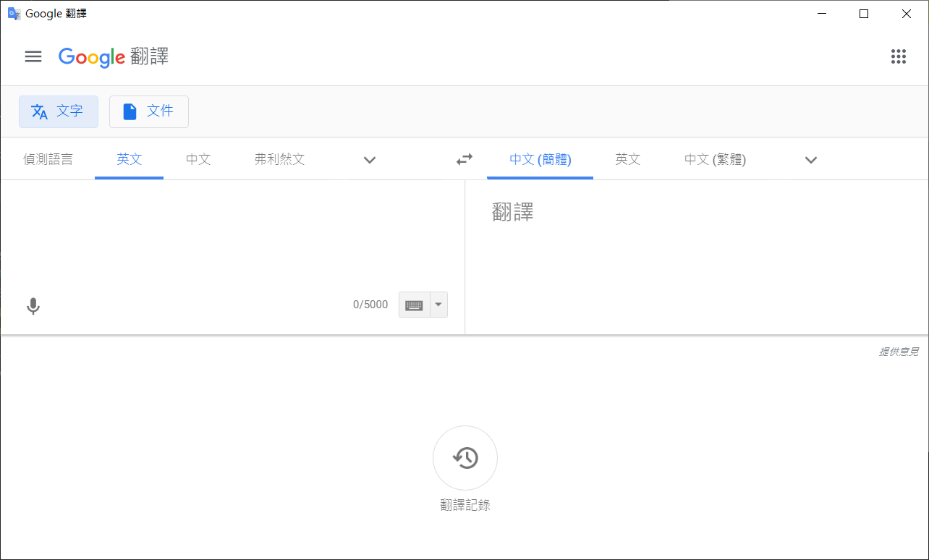Select 英文 as source language
Screen dimensions: 929x560
(130, 159)
